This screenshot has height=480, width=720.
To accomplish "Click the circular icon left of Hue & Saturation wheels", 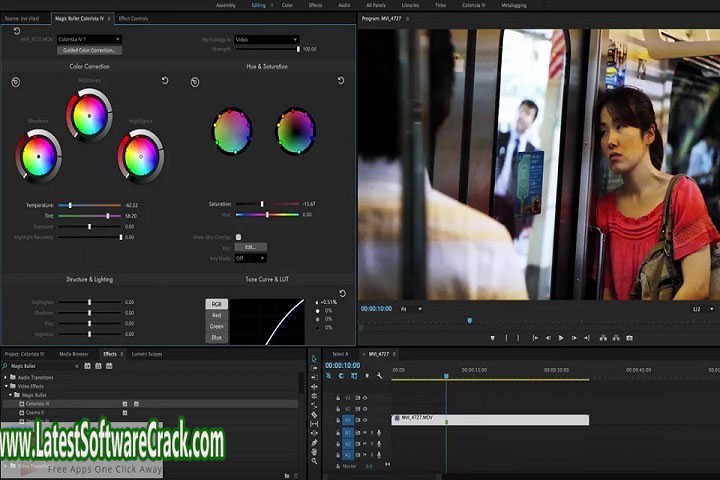I will pos(195,82).
